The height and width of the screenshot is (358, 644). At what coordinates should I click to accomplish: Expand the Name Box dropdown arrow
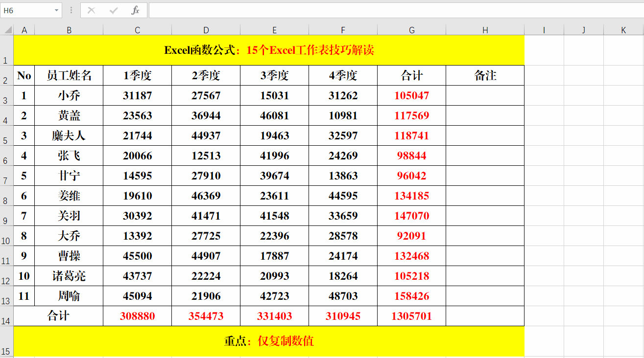click(56, 10)
